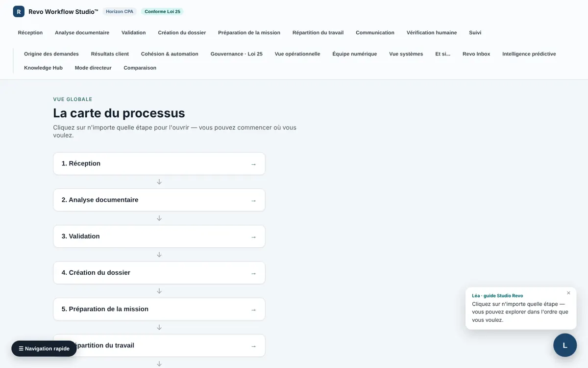Select Cohésion & automation item
Viewport: 588px width, 368px height.
pyautogui.click(x=170, y=54)
